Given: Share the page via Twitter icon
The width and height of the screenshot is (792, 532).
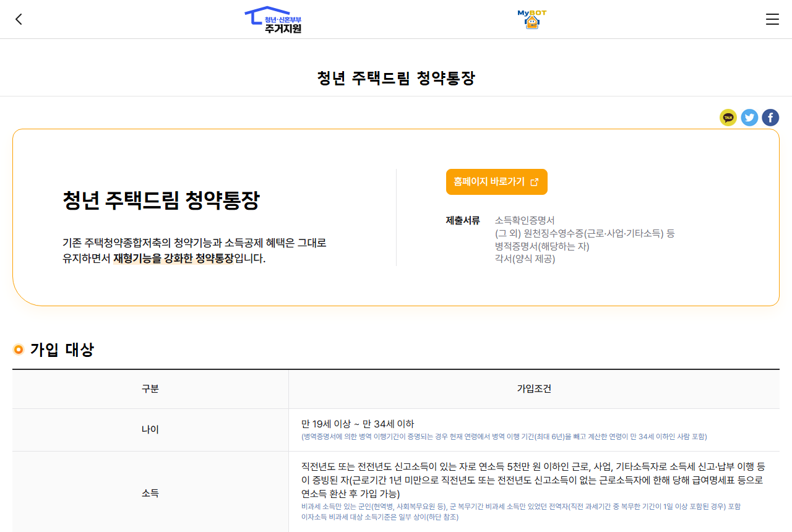Looking at the screenshot, I should point(749,118).
